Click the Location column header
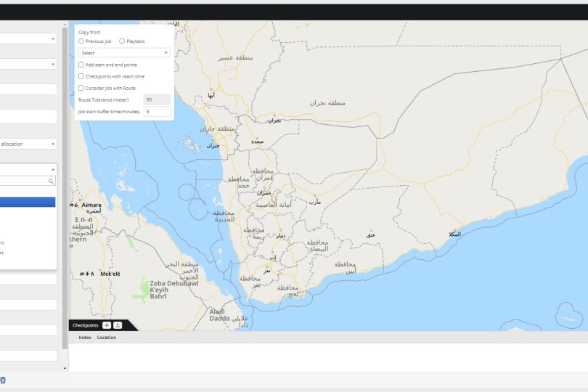 (x=107, y=338)
